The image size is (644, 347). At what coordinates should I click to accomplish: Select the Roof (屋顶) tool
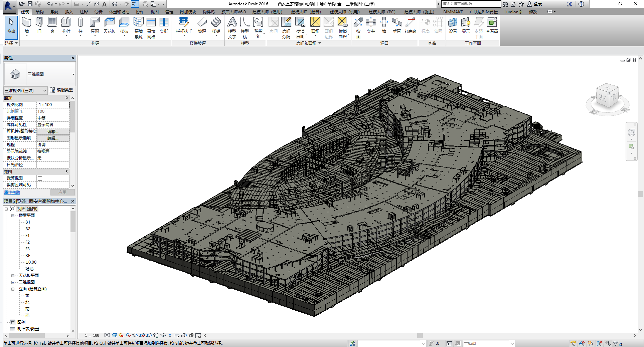click(x=95, y=26)
